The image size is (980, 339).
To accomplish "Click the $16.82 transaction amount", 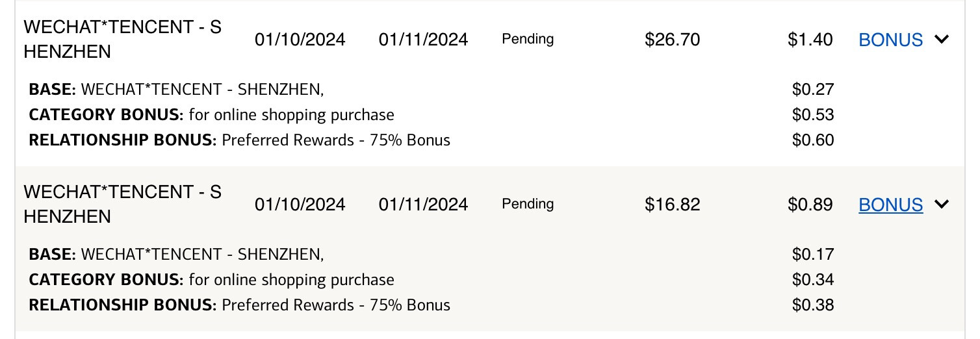I will tap(672, 205).
